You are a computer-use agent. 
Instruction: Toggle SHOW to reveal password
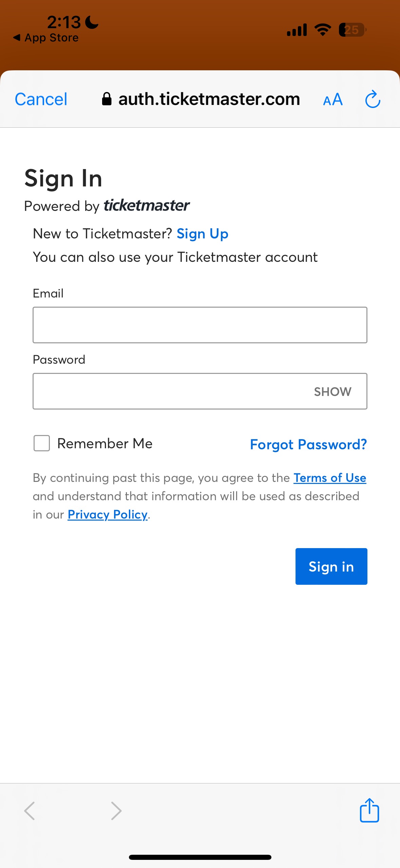pyautogui.click(x=332, y=392)
